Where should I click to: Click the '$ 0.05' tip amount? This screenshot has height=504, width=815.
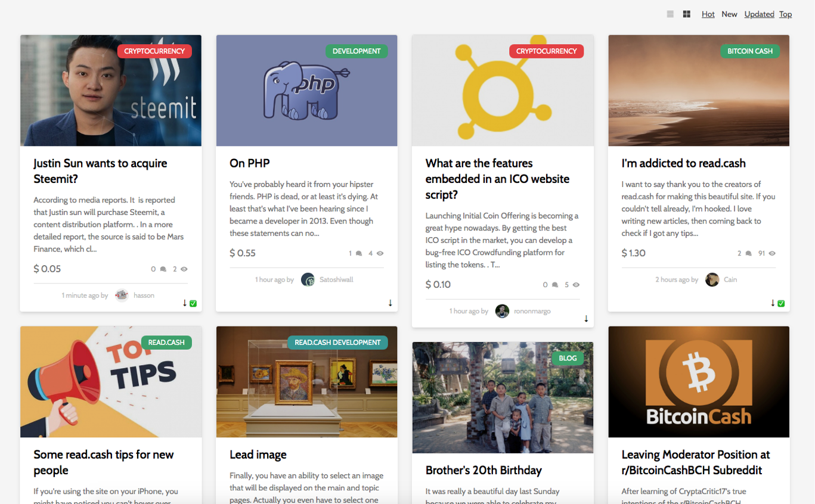coord(47,269)
